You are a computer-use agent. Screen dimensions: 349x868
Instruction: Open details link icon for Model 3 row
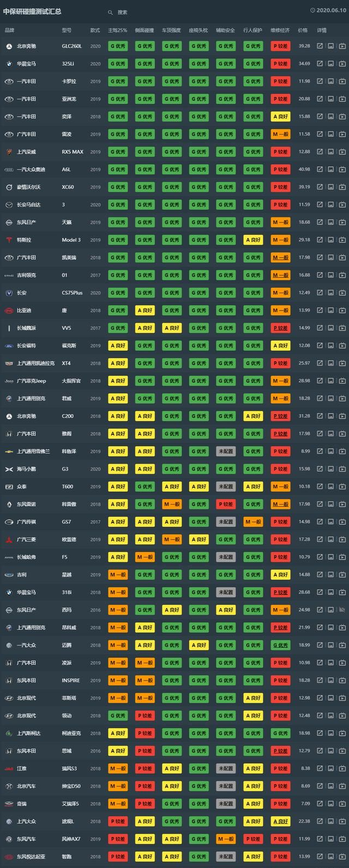(320, 240)
